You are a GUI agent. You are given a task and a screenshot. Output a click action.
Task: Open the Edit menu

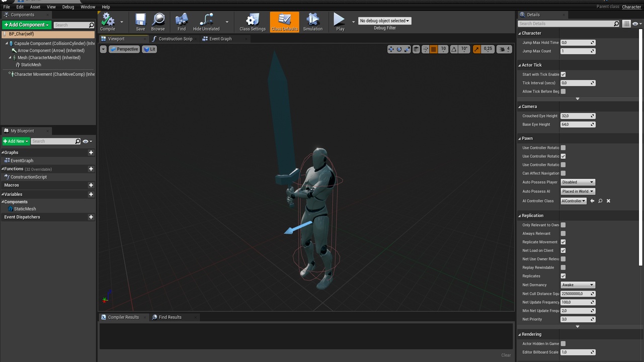20,7
